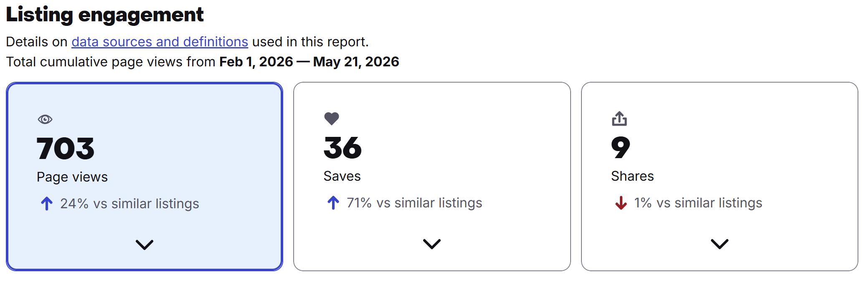
Task: Click the share icon above Shares
Action: point(619,118)
